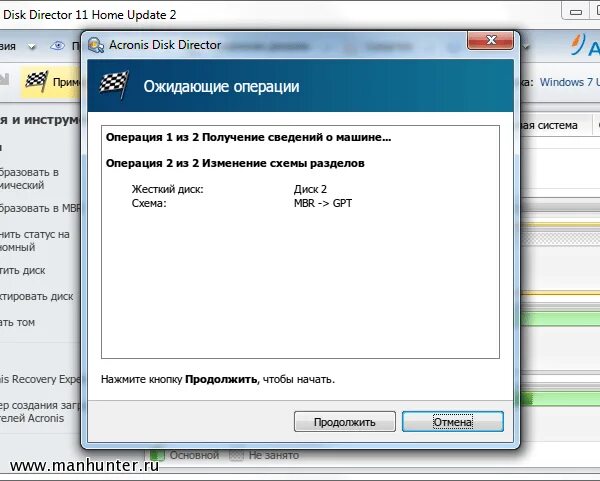600x481 pixels.
Task: Click the Не занято legend swatch
Action: click(x=236, y=455)
